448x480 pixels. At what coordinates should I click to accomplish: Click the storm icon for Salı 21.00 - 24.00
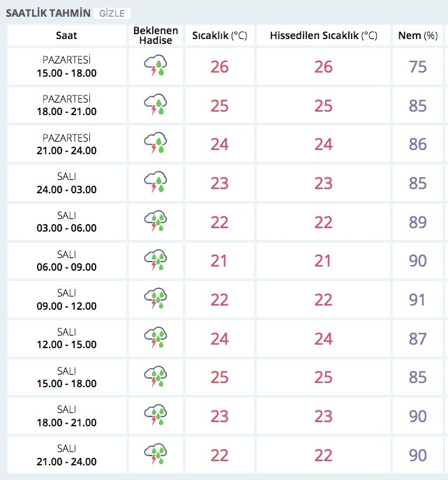pyautogui.click(x=156, y=455)
